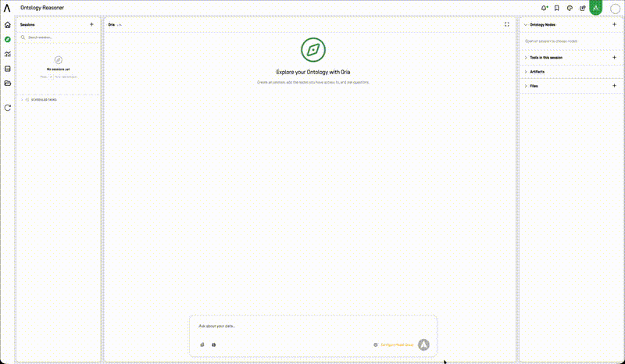Focus the Ask about your data input
This screenshot has width=625, height=364.
tap(313, 326)
